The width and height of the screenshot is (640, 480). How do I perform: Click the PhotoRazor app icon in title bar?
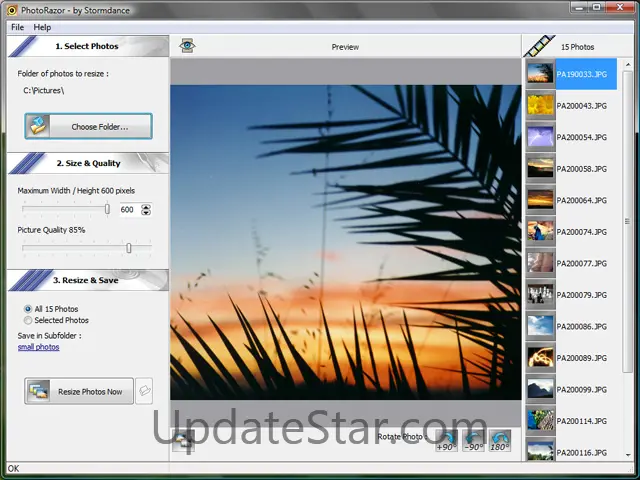pyautogui.click(x=11, y=10)
